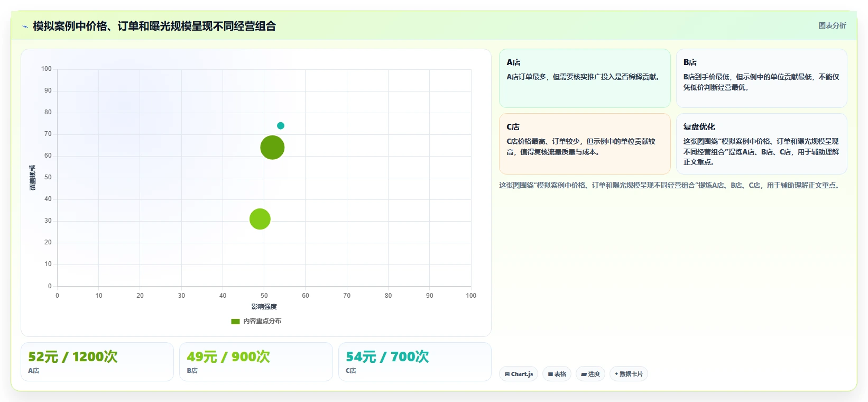Click the y-axis tick label 100
Image resolution: width=868 pixels, height=402 pixels.
pyautogui.click(x=47, y=69)
